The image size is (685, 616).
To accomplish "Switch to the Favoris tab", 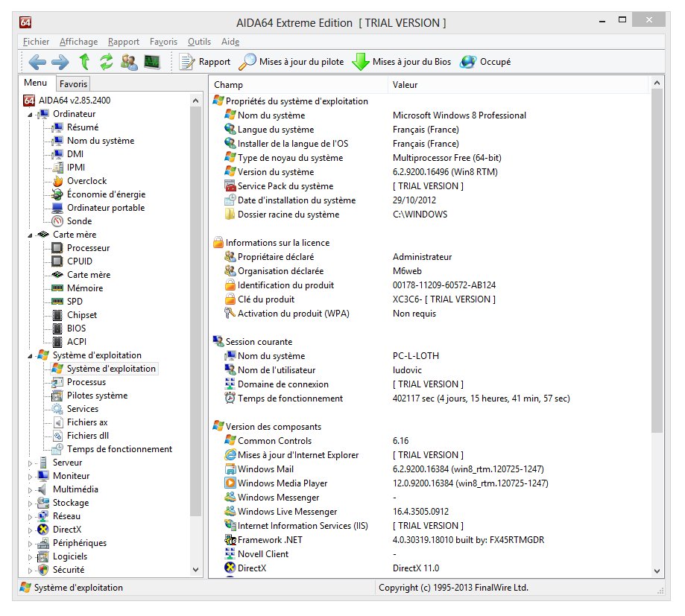I will coord(73,84).
